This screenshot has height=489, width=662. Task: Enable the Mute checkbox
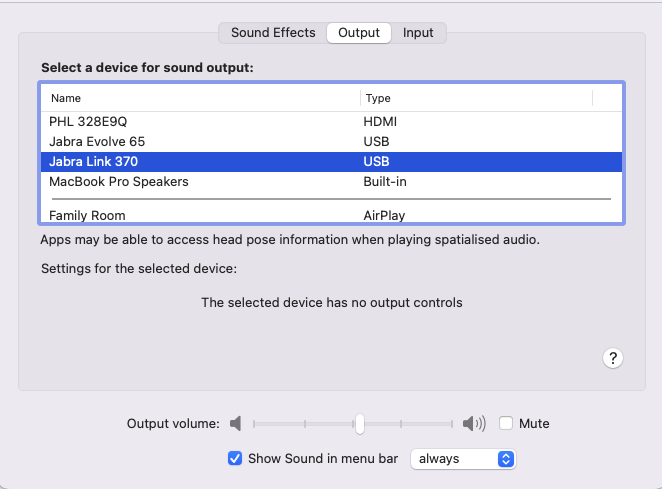[506, 423]
